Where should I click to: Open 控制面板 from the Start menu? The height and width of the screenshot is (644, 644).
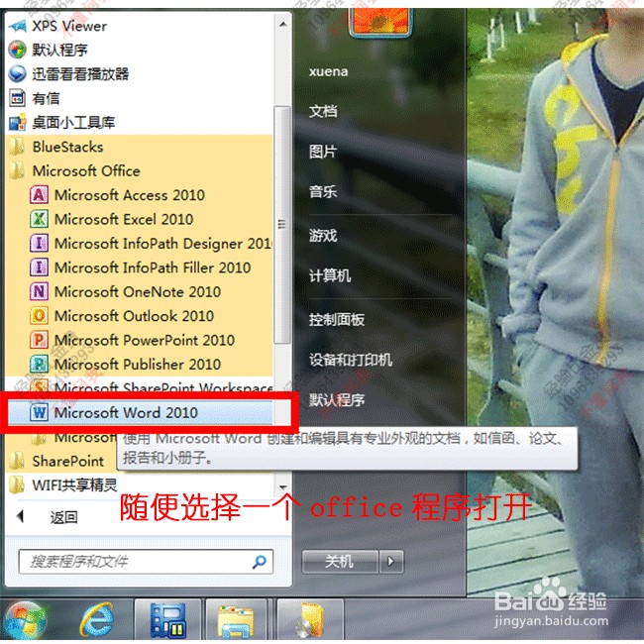(x=337, y=320)
